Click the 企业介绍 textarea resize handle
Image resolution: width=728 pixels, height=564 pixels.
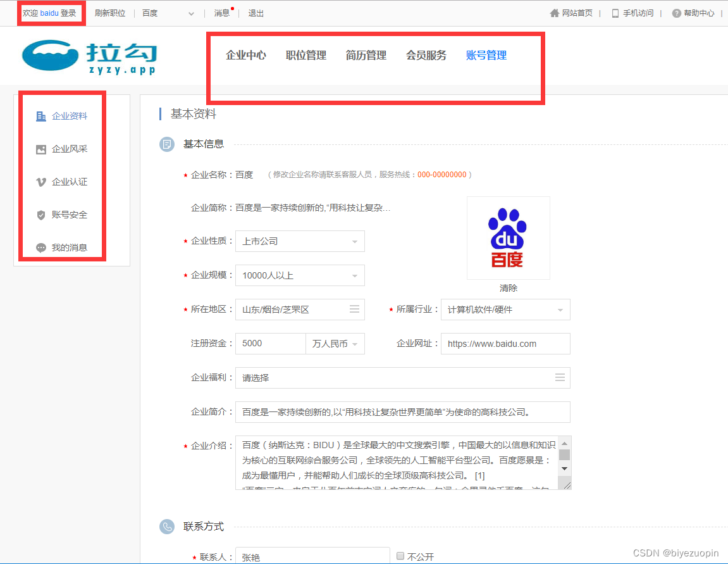pos(567,485)
